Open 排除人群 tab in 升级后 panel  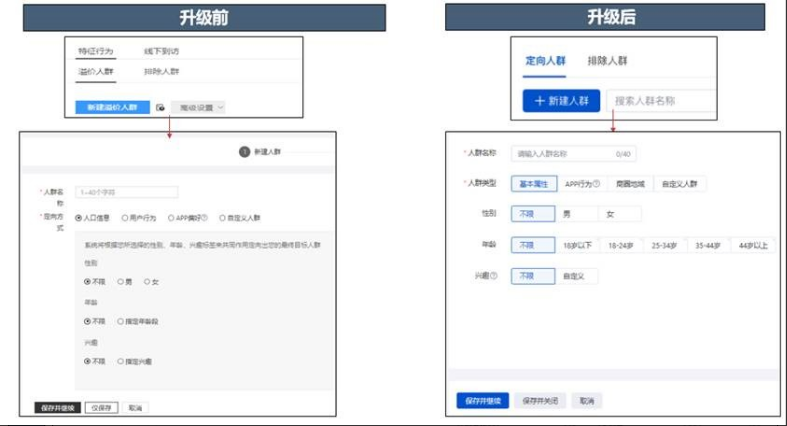tap(607, 61)
